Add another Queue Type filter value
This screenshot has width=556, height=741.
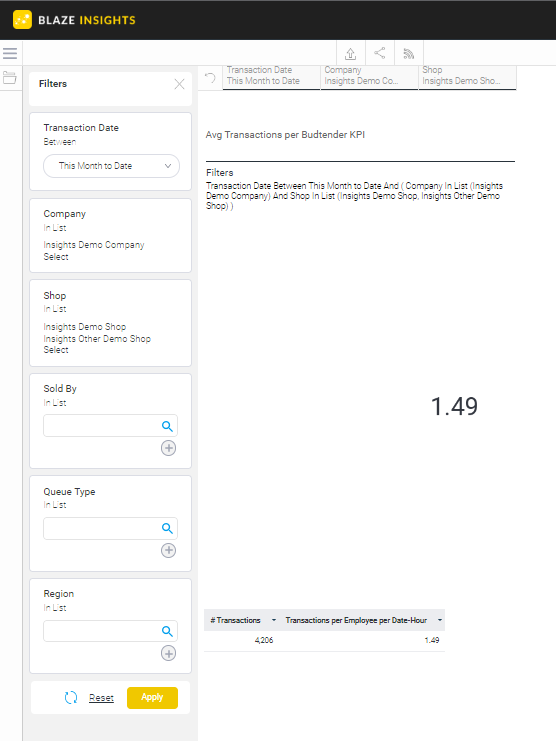point(169,550)
